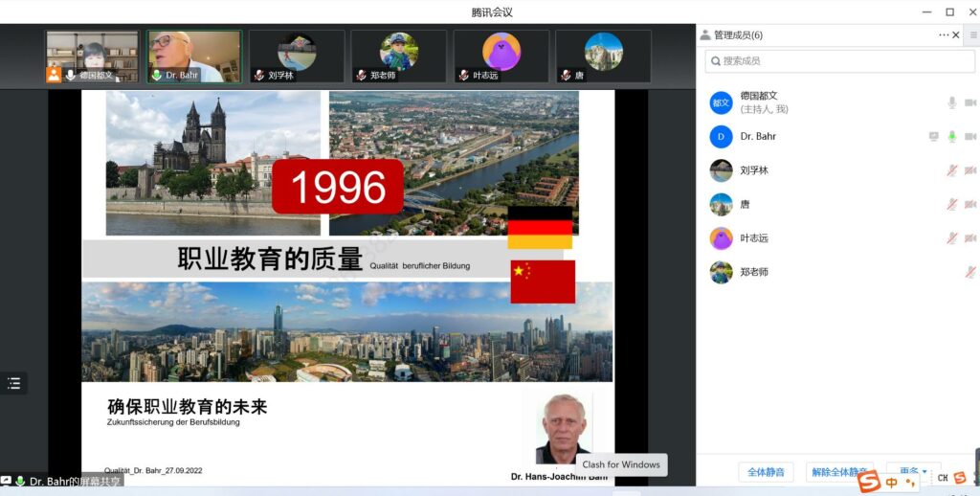Select 唐 tile in the top video strip
Image resolution: width=980 pixels, height=496 pixels.
pos(603,56)
